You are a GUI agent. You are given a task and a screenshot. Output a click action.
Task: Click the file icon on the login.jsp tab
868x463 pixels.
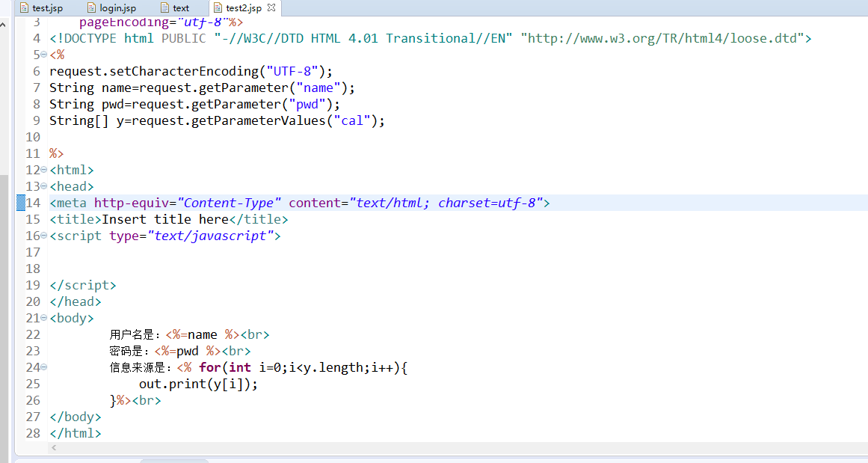click(91, 7)
